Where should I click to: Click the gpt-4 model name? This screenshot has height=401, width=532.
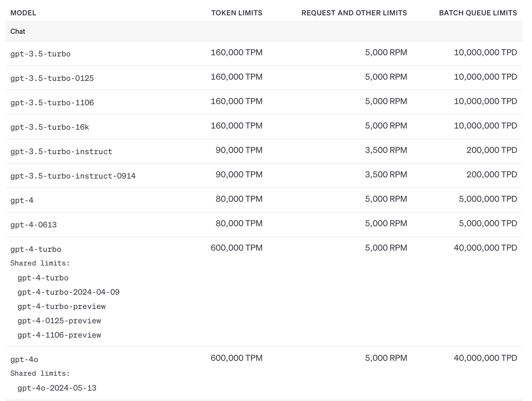22,200
